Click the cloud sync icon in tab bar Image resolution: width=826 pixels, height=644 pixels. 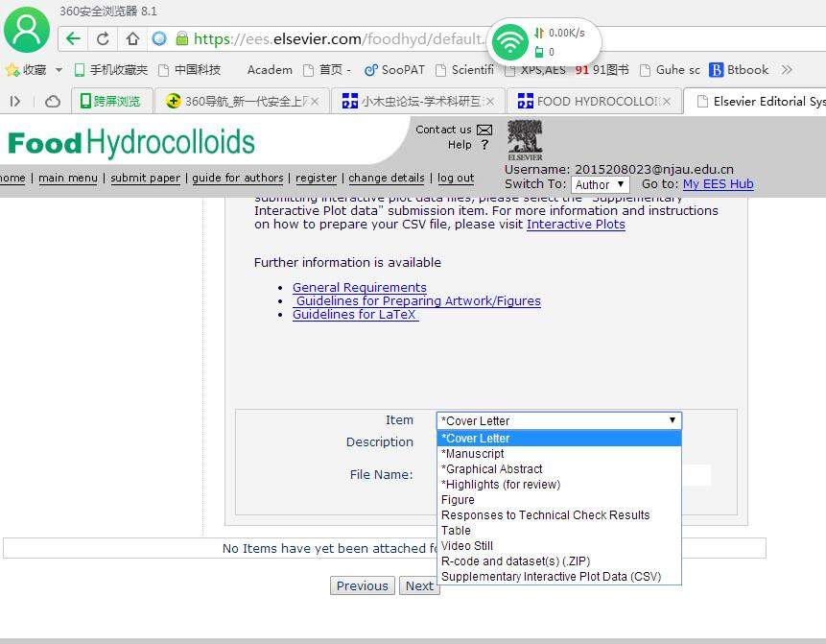click(x=52, y=101)
